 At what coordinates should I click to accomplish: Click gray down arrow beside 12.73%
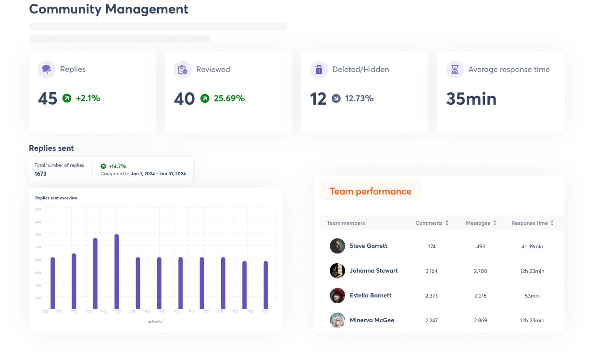[336, 98]
